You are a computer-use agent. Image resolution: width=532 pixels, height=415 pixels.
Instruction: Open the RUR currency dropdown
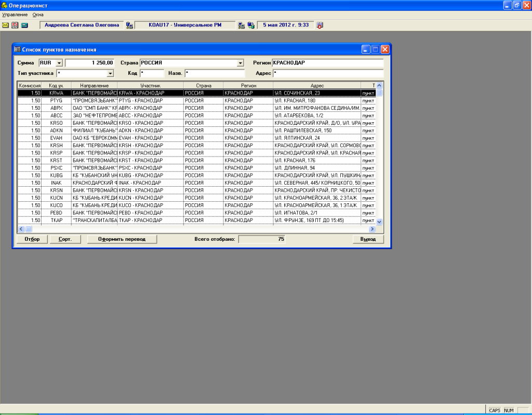[59, 63]
